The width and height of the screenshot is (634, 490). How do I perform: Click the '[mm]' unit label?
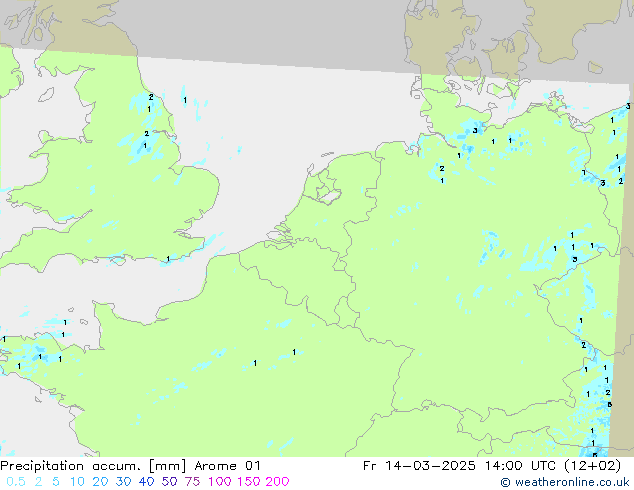coord(167,466)
